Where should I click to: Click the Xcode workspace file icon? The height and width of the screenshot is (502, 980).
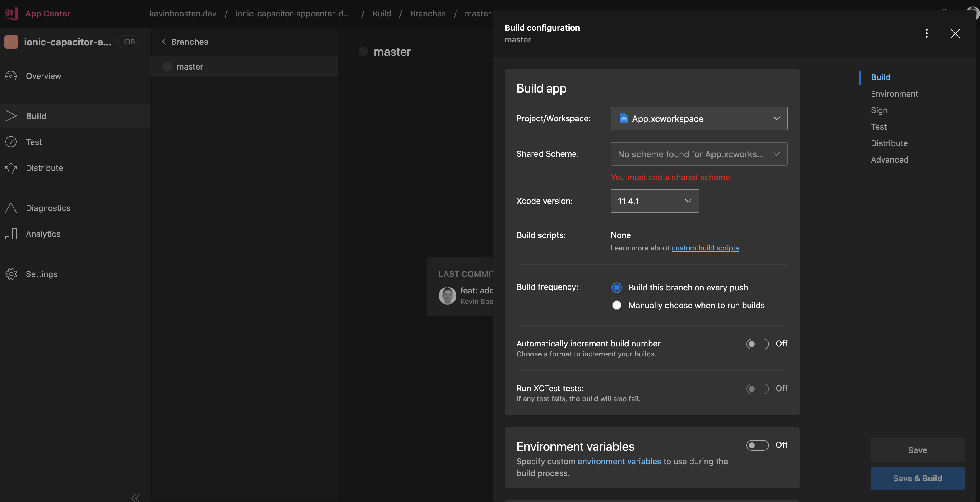(x=624, y=118)
